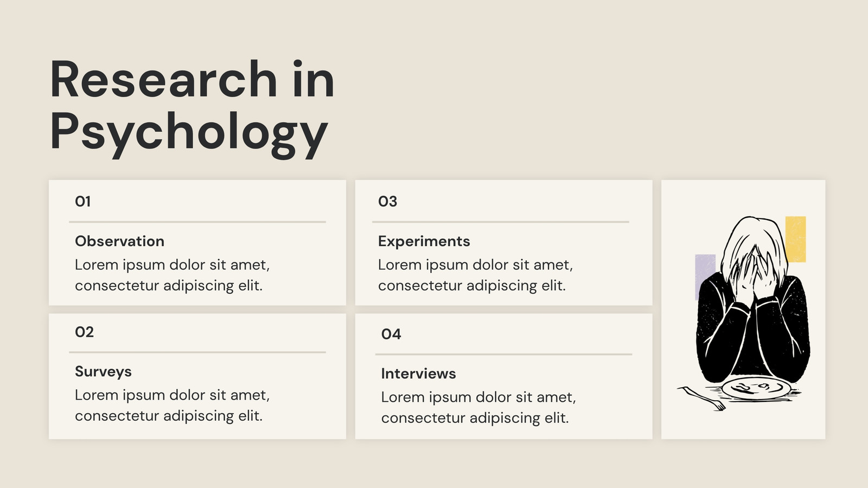
Task: Select the Experiments heading
Action: click(x=424, y=241)
